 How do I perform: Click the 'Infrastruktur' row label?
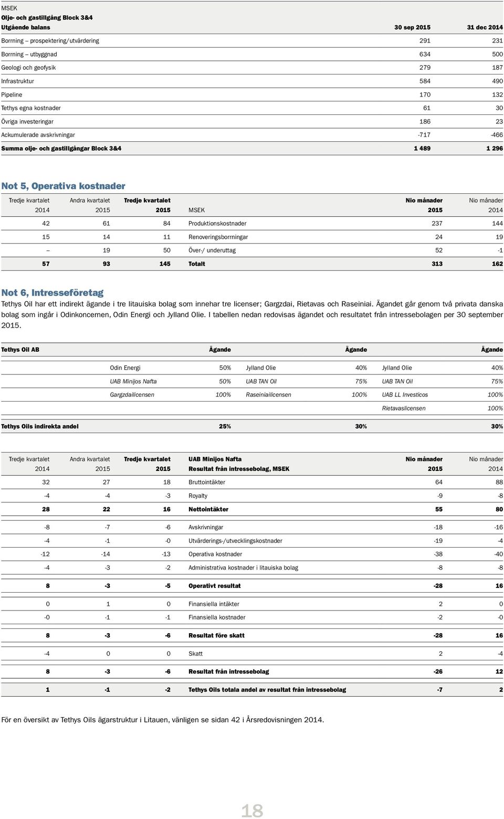click(17, 81)
